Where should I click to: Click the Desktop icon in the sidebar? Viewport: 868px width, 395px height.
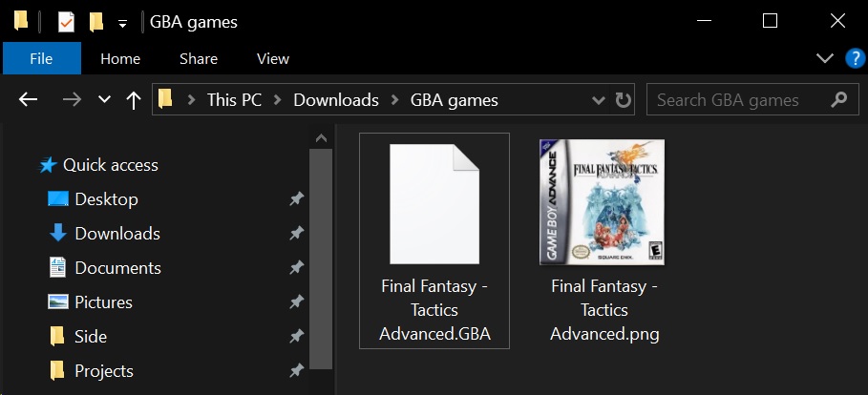tap(58, 198)
